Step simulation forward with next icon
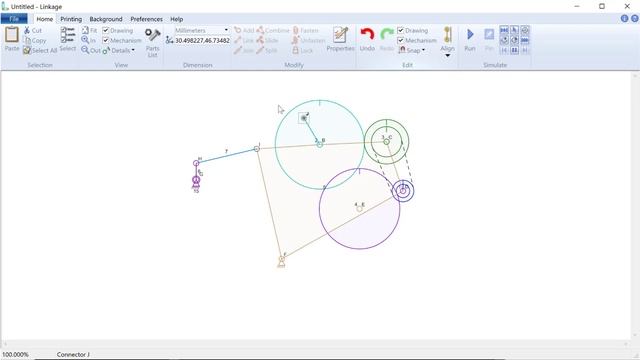This screenshot has height=360, width=640. point(525,50)
